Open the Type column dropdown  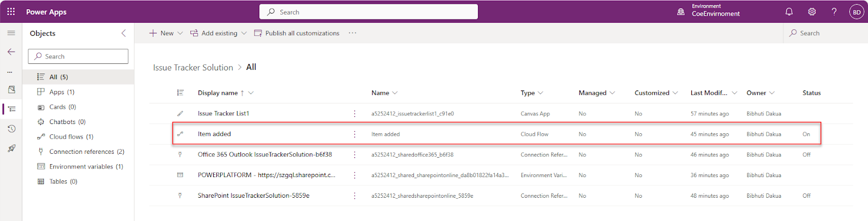tap(532, 93)
